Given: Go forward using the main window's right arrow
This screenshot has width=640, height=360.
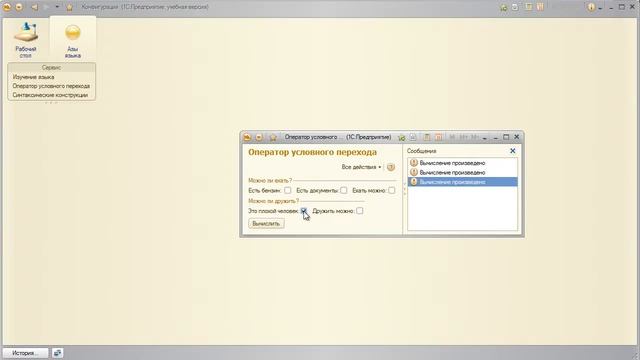Looking at the screenshot, I should coord(46,7).
